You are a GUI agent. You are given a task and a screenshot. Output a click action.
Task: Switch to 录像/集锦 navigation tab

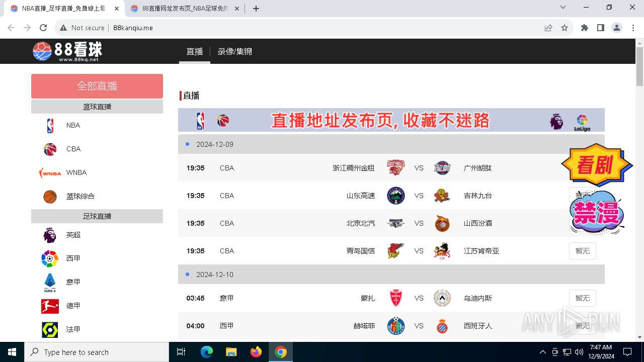tap(235, 51)
